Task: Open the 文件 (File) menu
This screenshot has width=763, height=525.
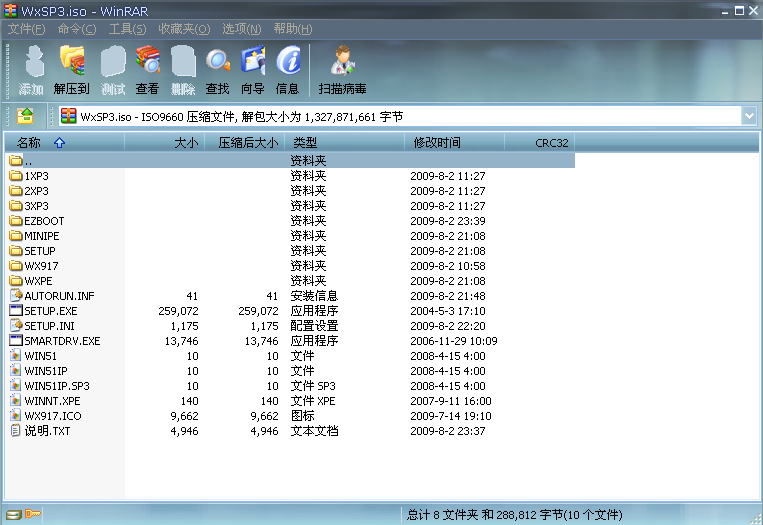Action: pyautogui.click(x=26, y=29)
